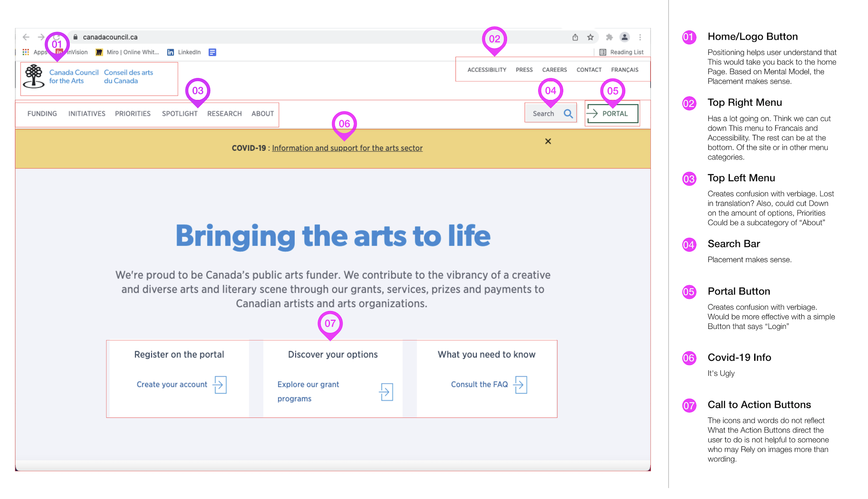Open the RESEARCH menu item
The width and height of the screenshot is (868, 499).
(x=224, y=114)
